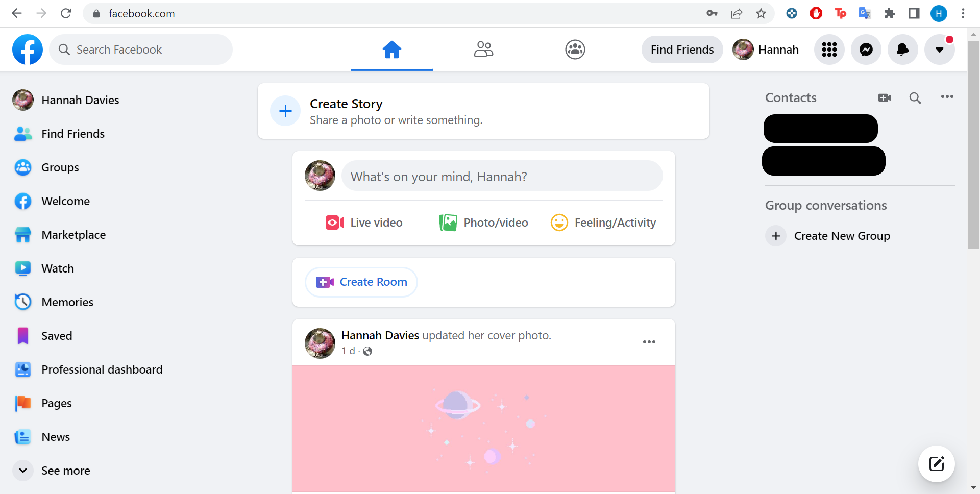Start new room from Contacts video icon
This screenshot has height=494, width=980.
click(885, 98)
